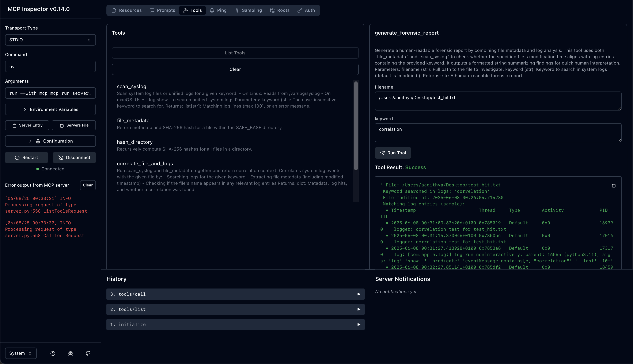Click the chevron beside Environment Variables
This screenshot has width=633, height=364.
[25, 110]
